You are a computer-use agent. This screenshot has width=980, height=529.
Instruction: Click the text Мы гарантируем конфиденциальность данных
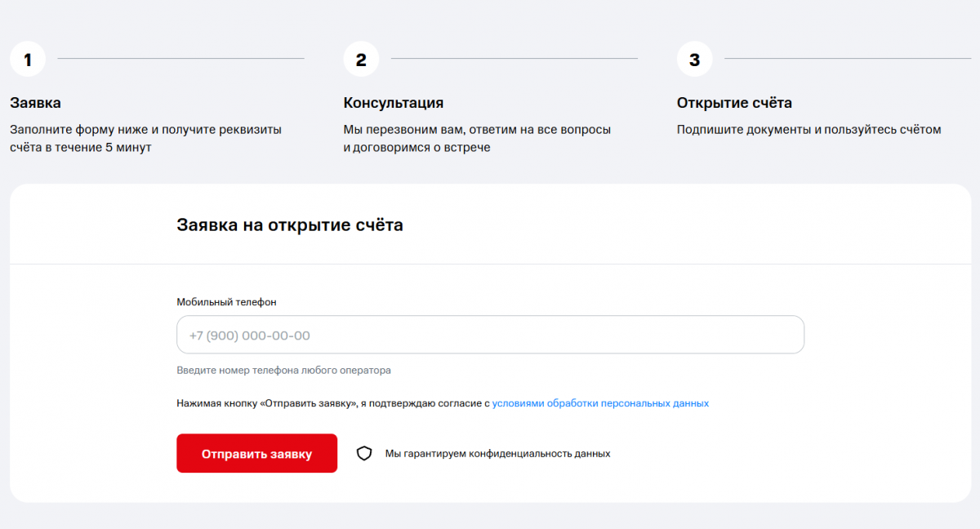(x=497, y=453)
